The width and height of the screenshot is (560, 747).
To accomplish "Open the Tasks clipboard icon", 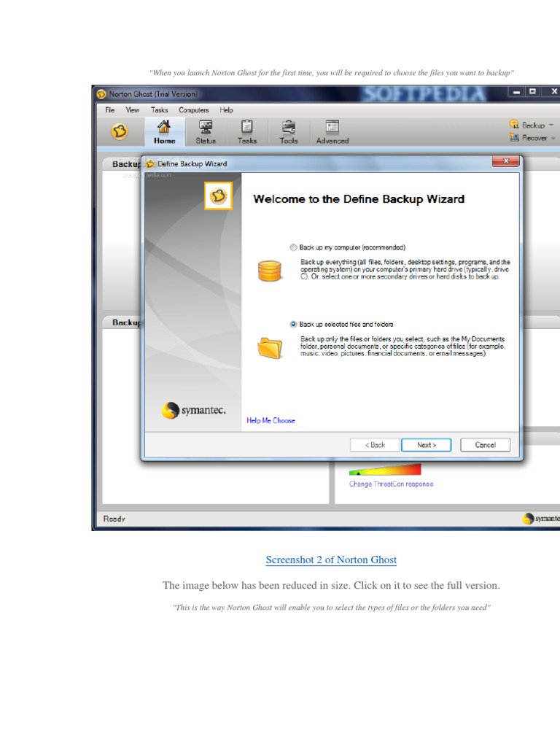I will pyautogui.click(x=246, y=127).
